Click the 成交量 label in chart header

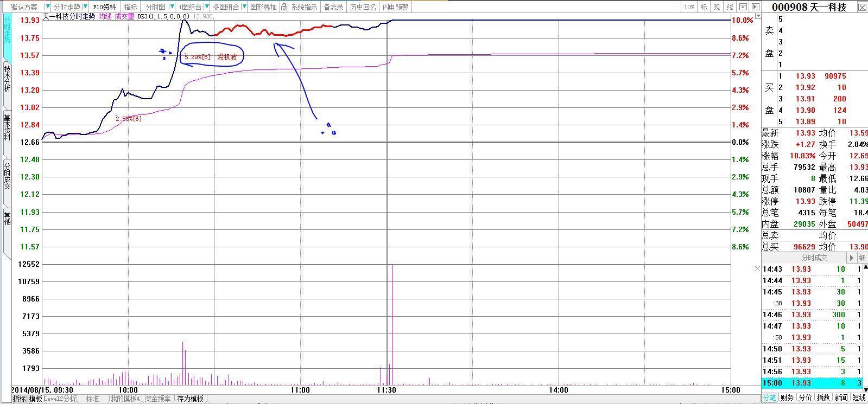(124, 16)
